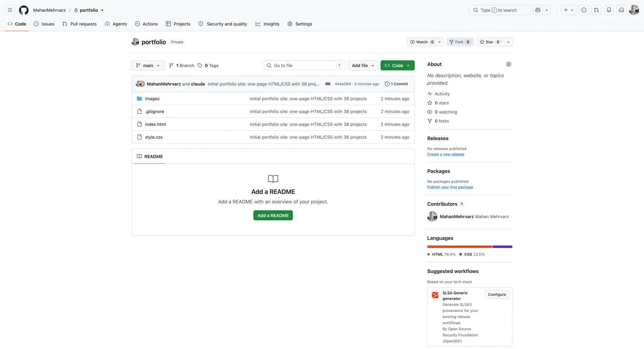Screen dimensions: 644x349
Task: Click the Add a README button
Action: (273, 216)
